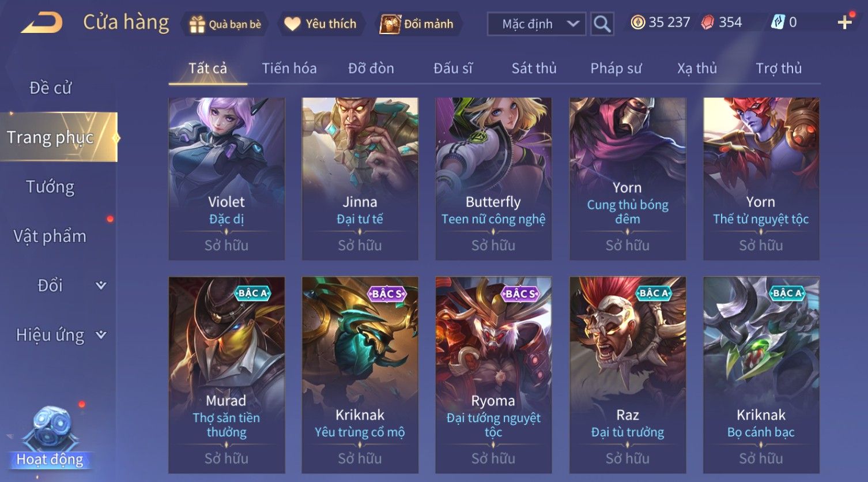Viewport: 868px width, 482px height.
Task: Open Quà bạn bè gift icon
Action: (x=197, y=24)
